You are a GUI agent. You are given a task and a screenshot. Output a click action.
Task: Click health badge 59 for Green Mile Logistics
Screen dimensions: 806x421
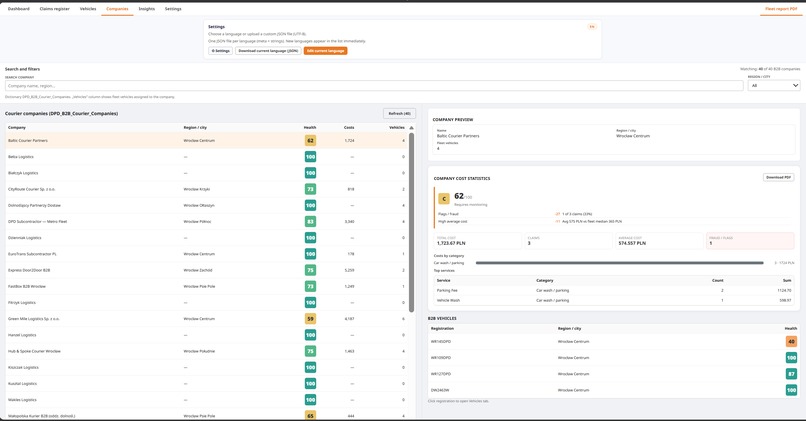point(310,319)
